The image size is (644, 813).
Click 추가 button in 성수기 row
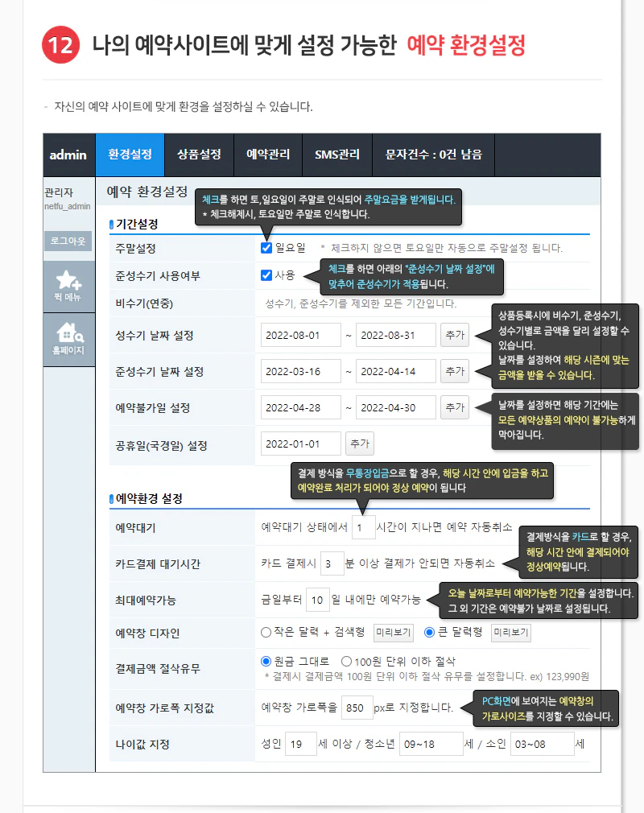(455, 335)
